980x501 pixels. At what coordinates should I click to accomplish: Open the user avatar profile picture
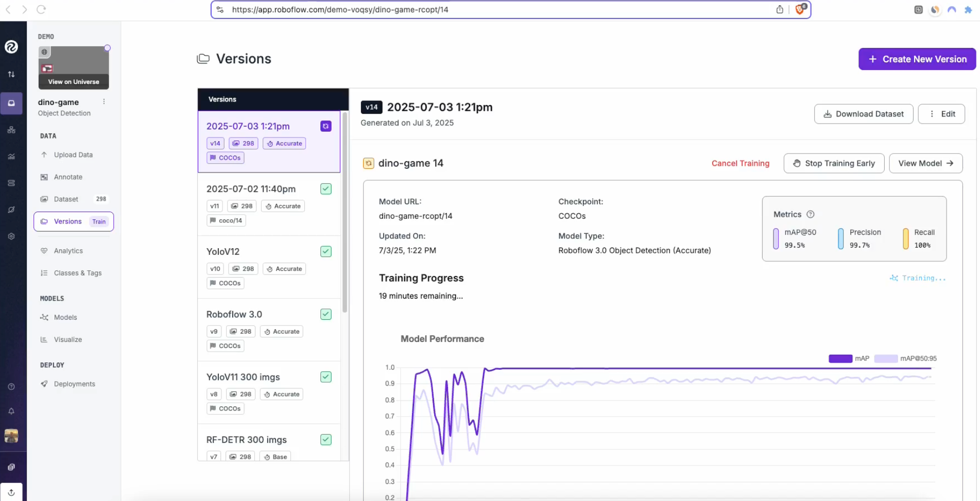pos(11,436)
